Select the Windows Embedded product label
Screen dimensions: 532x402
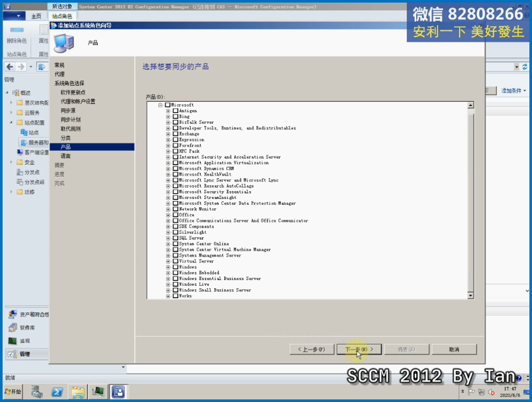pos(199,273)
